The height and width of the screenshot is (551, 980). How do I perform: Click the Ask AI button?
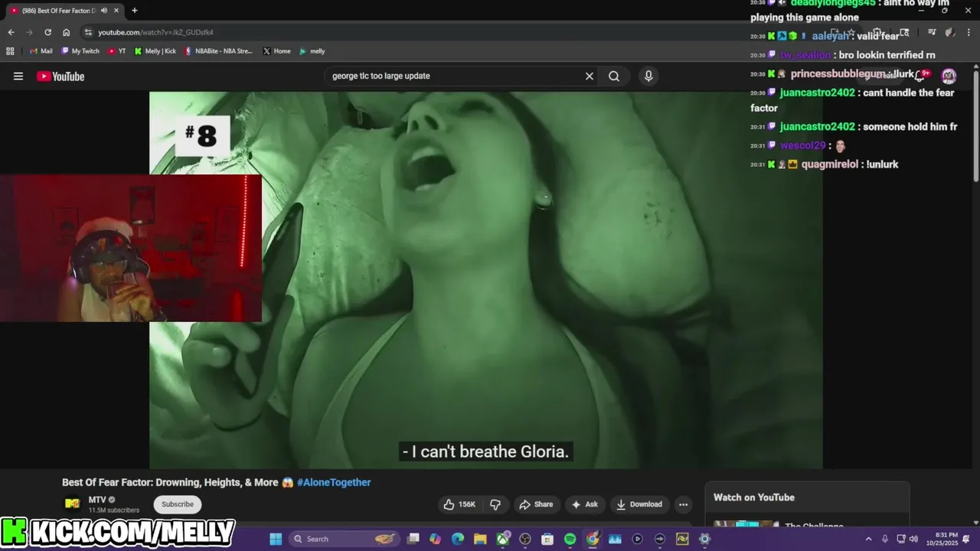click(x=584, y=504)
